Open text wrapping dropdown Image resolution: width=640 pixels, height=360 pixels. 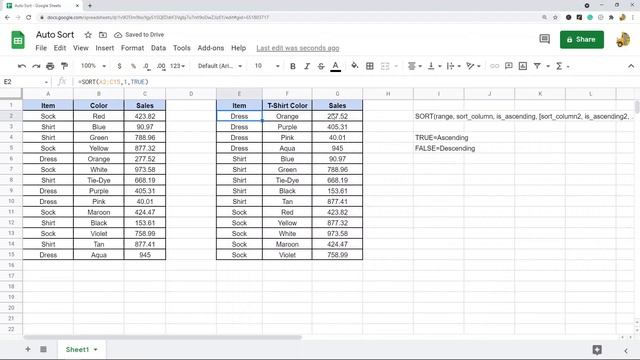point(453,66)
